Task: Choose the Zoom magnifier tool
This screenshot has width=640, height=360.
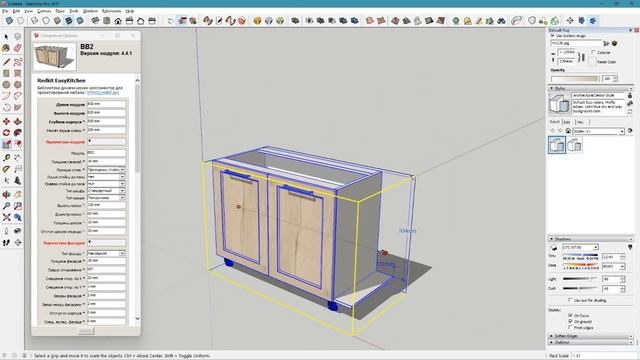Action: (x=6, y=206)
